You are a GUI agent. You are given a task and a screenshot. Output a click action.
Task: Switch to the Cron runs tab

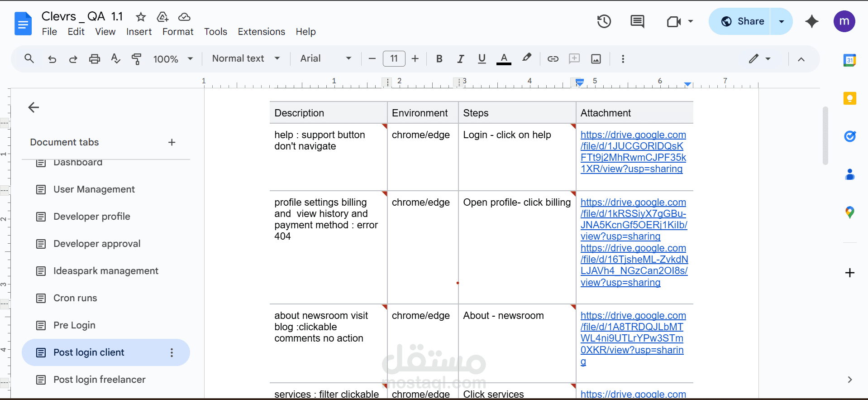(106, 298)
